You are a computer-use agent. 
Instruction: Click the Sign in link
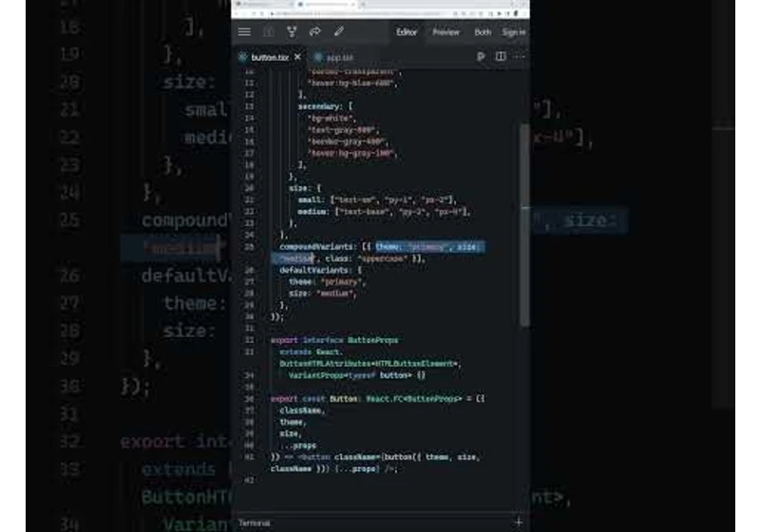(514, 32)
